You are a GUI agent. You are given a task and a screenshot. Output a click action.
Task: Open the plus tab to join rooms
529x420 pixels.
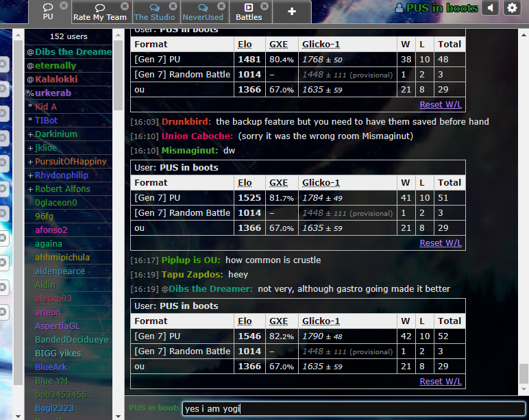[x=291, y=12]
